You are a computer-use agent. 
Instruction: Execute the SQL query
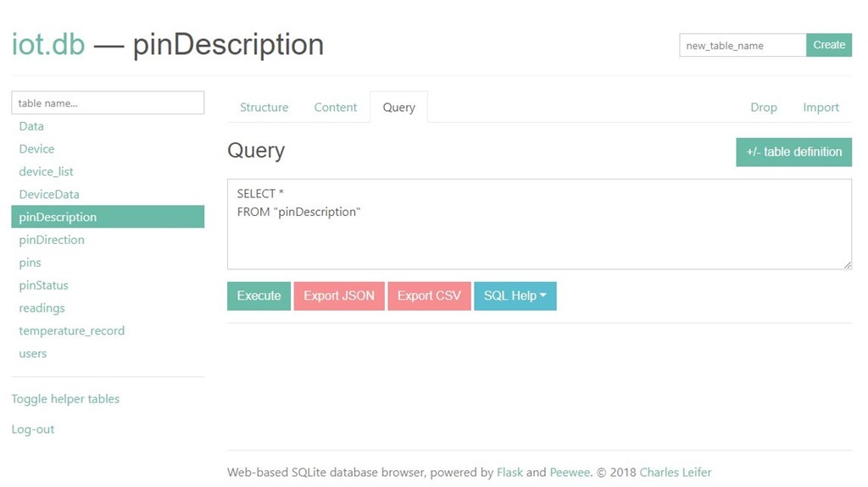point(259,296)
